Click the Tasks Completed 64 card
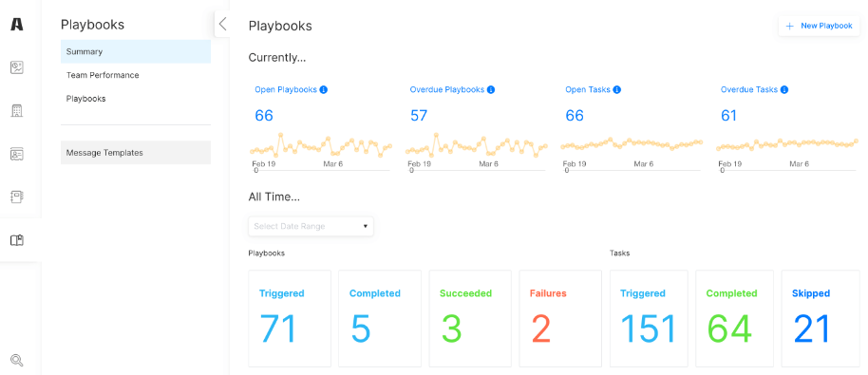868x375 pixels. point(735,319)
